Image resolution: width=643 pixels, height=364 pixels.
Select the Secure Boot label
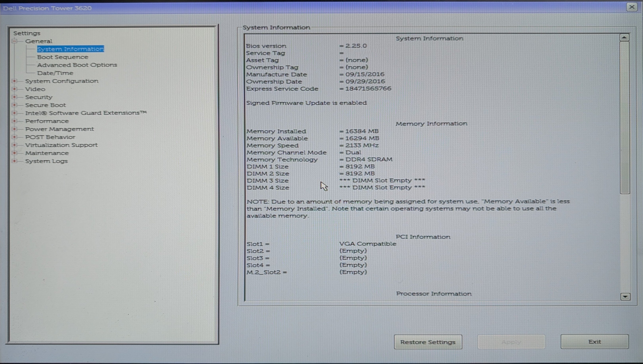(46, 105)
